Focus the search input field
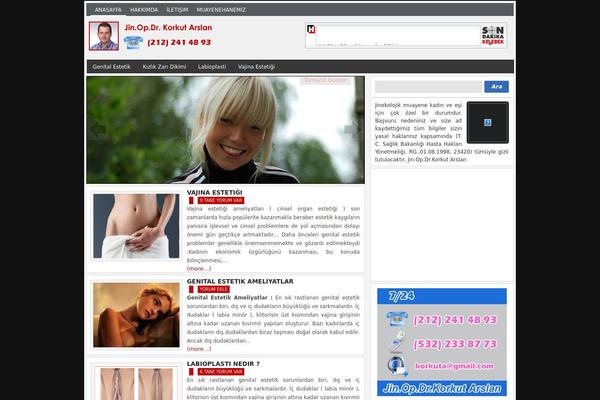600x400 pixels. click(x=428, y=87)
